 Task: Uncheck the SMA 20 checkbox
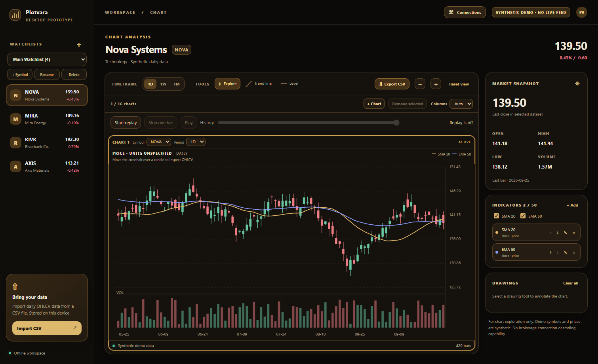click(x=496, y=216)
